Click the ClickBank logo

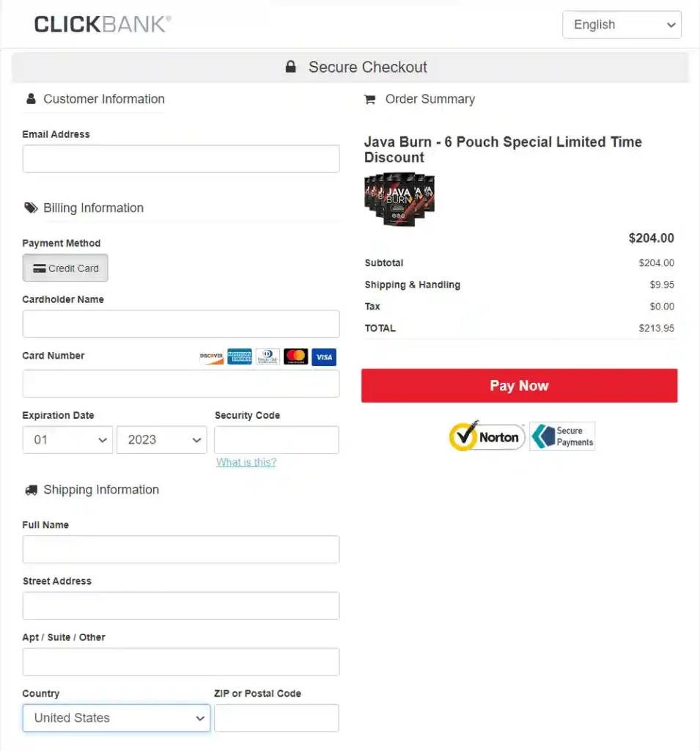103,24
